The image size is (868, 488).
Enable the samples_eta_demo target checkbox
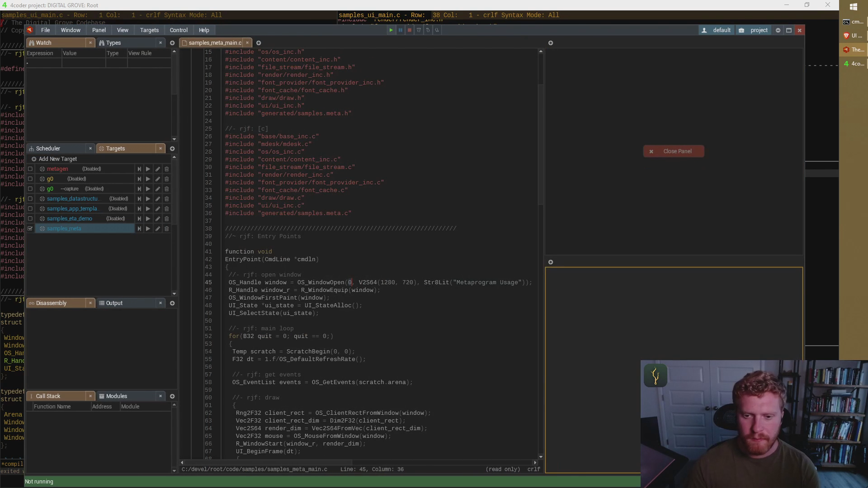(x=30, y=219)
